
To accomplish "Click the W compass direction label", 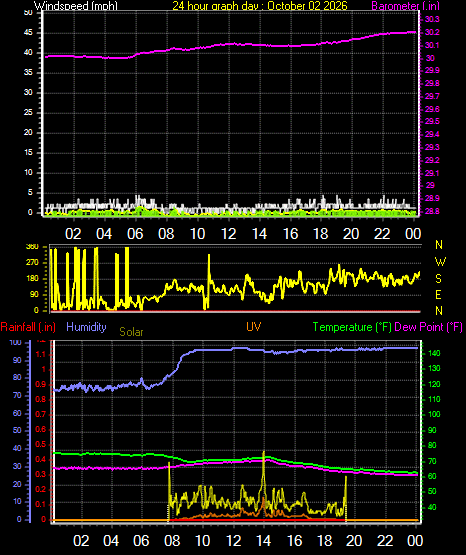I will [440, 262].
